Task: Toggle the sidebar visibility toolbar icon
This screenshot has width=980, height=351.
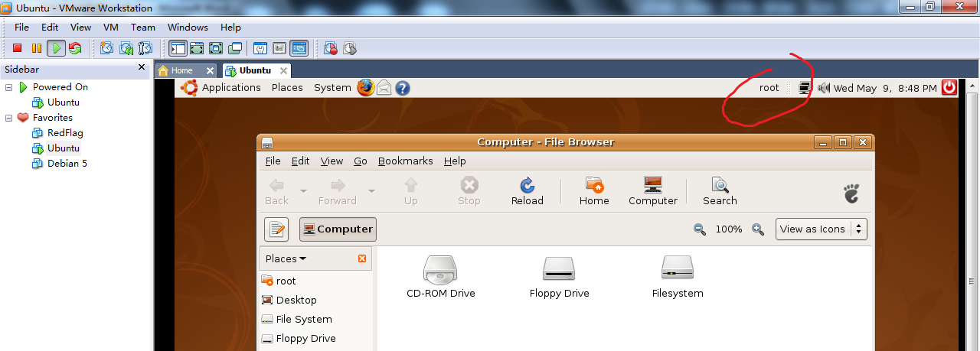Action: [178, 48]
